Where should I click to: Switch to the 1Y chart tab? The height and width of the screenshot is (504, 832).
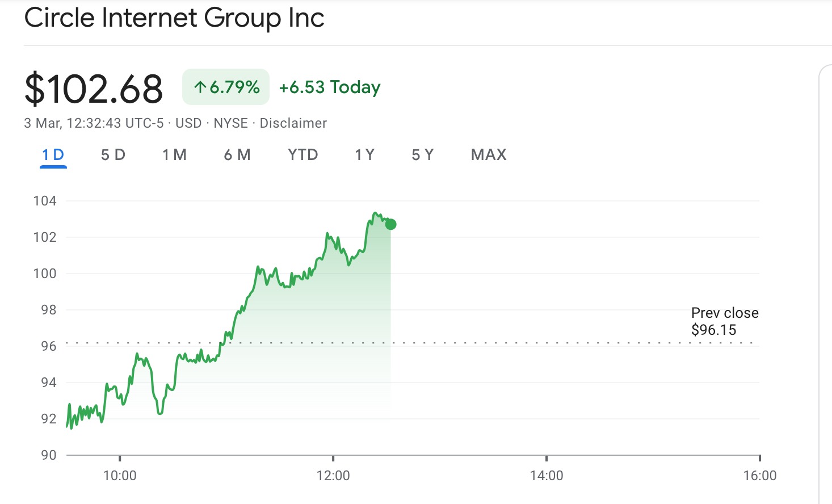[364, 155]
